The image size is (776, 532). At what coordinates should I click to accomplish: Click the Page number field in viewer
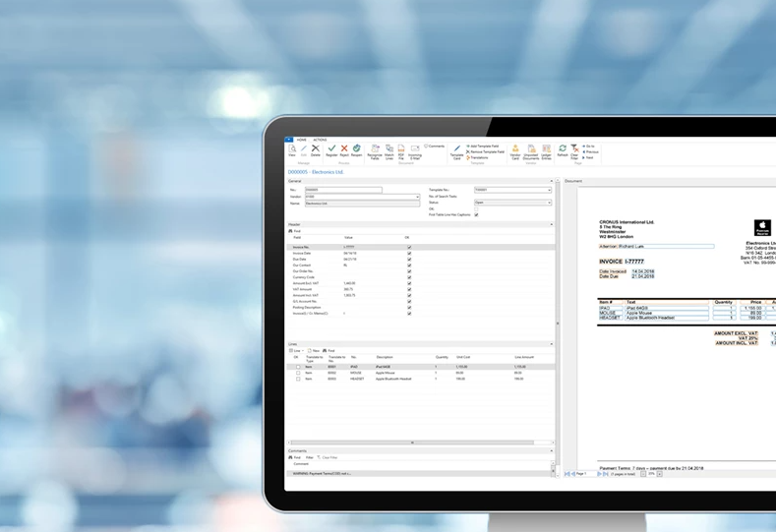(x=586, y=474)
